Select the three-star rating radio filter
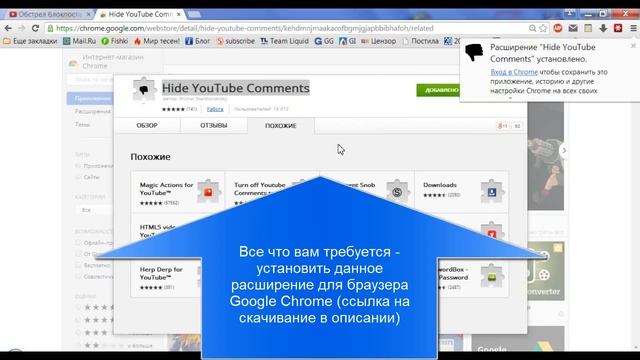This screenshot has height=360, width=640. (78, 332)
